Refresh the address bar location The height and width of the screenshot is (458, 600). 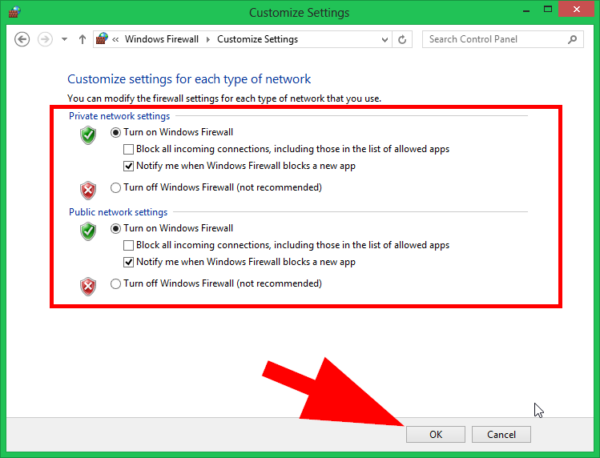pos(402,40)
